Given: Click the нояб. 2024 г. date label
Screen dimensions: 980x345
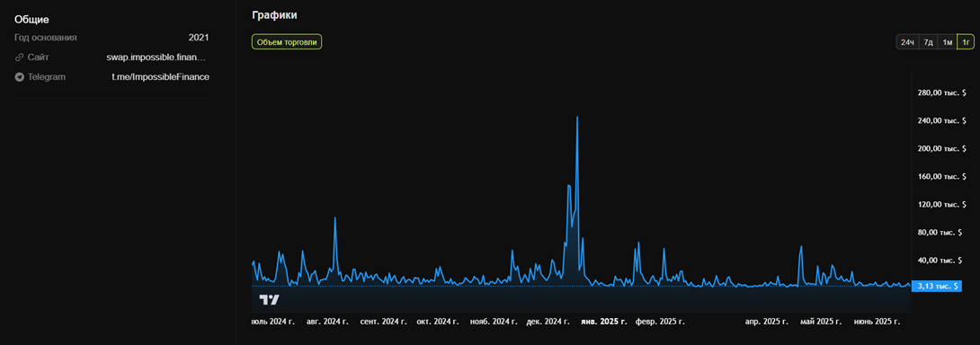Looking at the screenshot, I should pyautogui.click(x=493, y=322).
